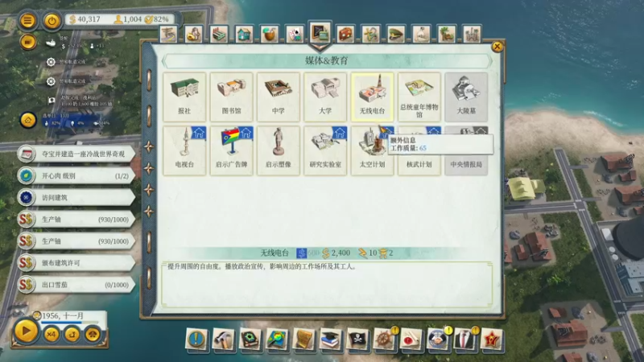Switch to the industry factory building tab
Viewport: 644px width, 362px height.
[x=219, y=34]
